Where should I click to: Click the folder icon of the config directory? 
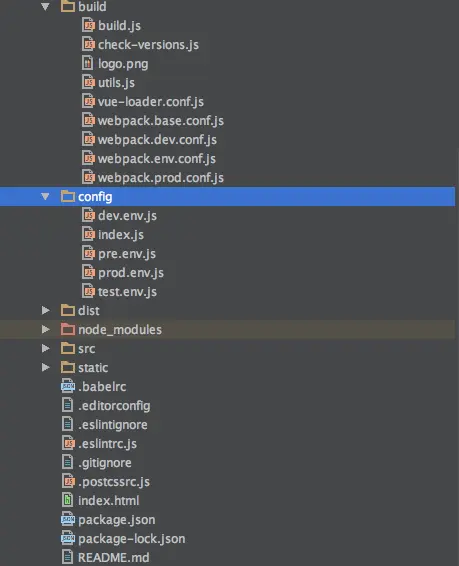click(68, 196)
